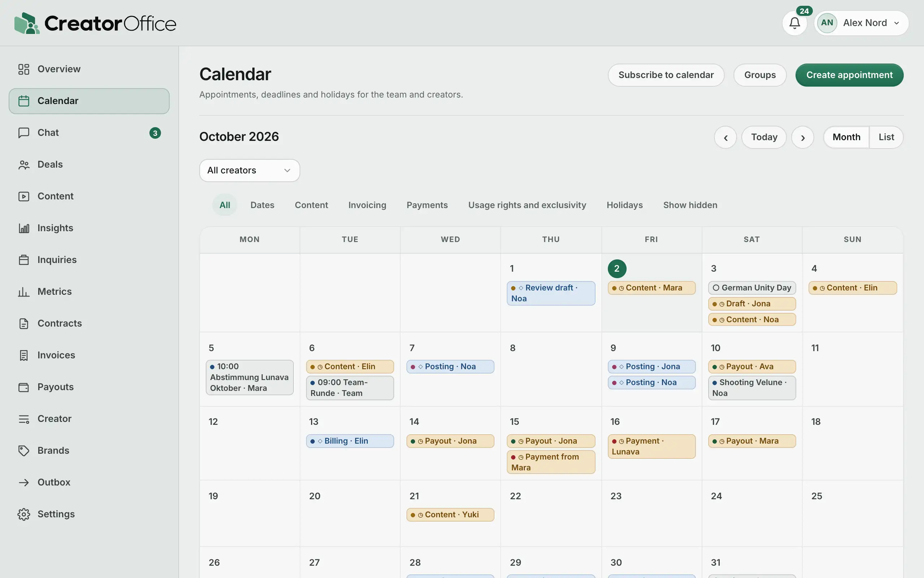Toggle Show hidden filter

[x=690, y=205]
